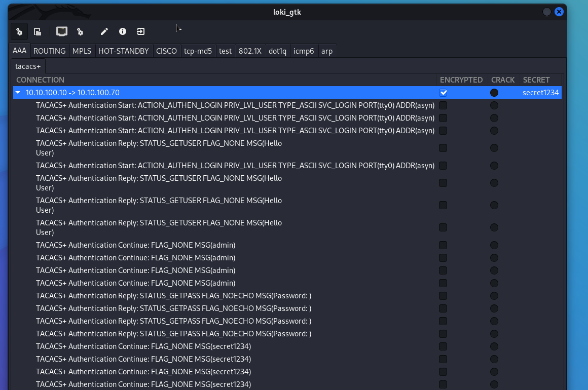Open preferences with the pencil icon
This screenshot has width=588, height=390.
(x=104, y=32)
